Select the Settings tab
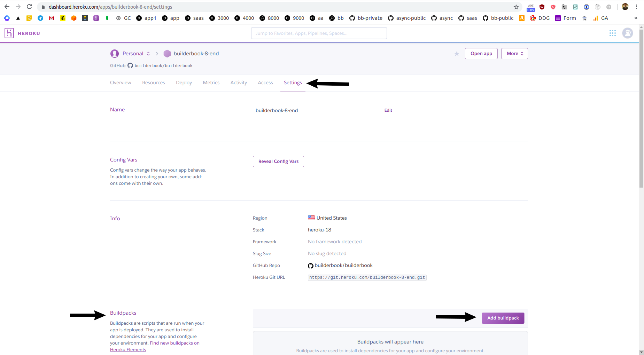The width and height of the screenshot is (644, 355). [x=293, y=82]
